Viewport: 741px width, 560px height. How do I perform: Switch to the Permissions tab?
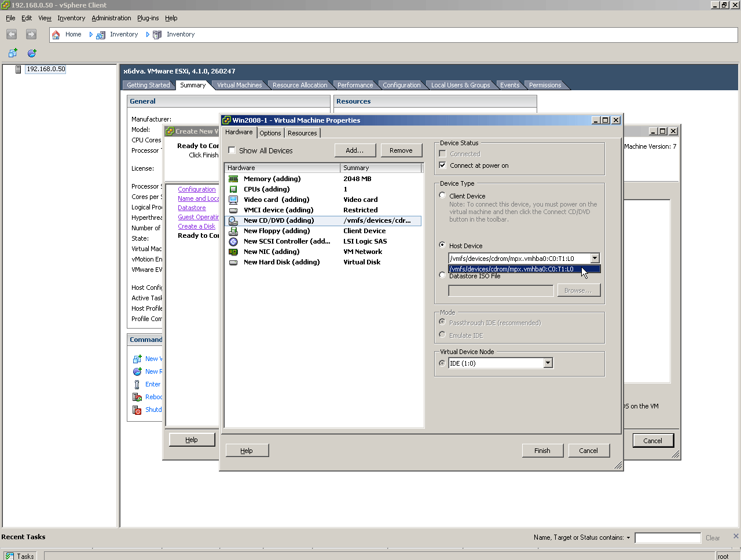(545, 85)
